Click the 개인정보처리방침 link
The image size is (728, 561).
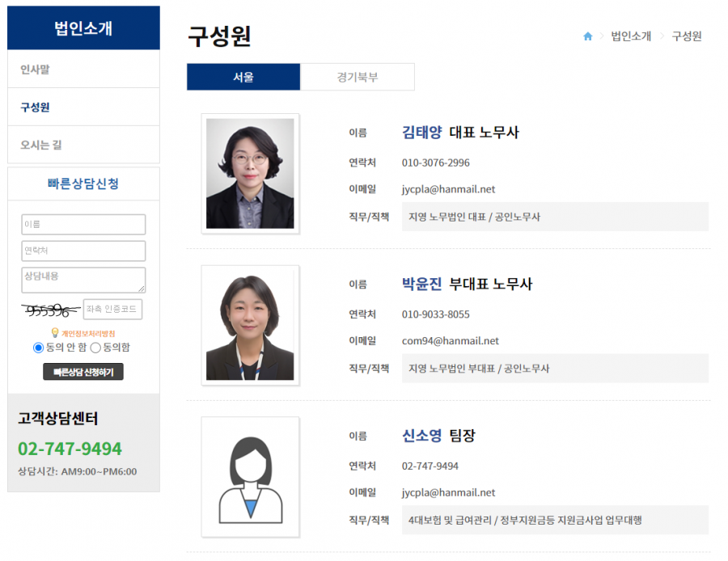coord(88,333)
